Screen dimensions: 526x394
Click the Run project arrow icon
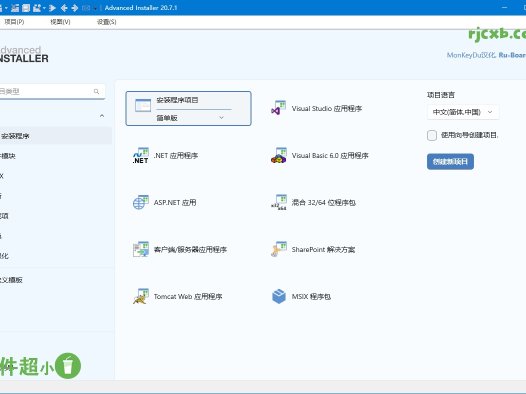(52, 8)
